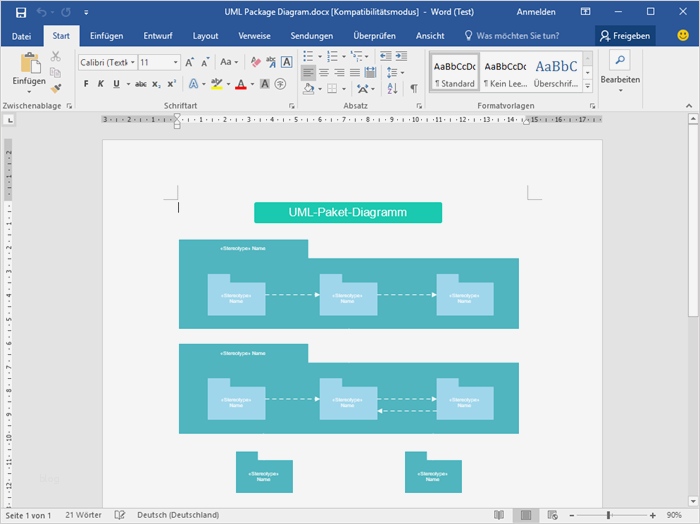Apply the Überschrift heading style

[556, 73]
